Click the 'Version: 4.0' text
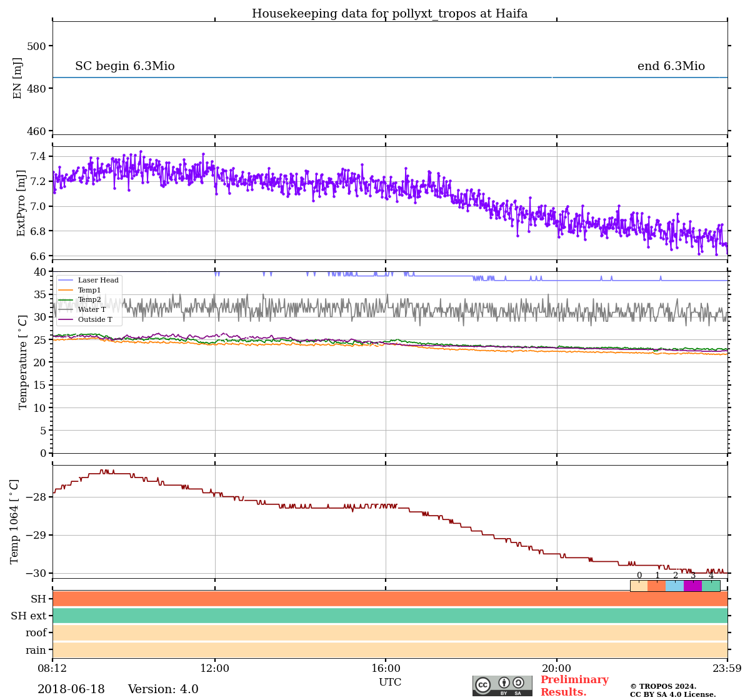Viewport: 750px width, 700px height. click(x=163, y=689)
